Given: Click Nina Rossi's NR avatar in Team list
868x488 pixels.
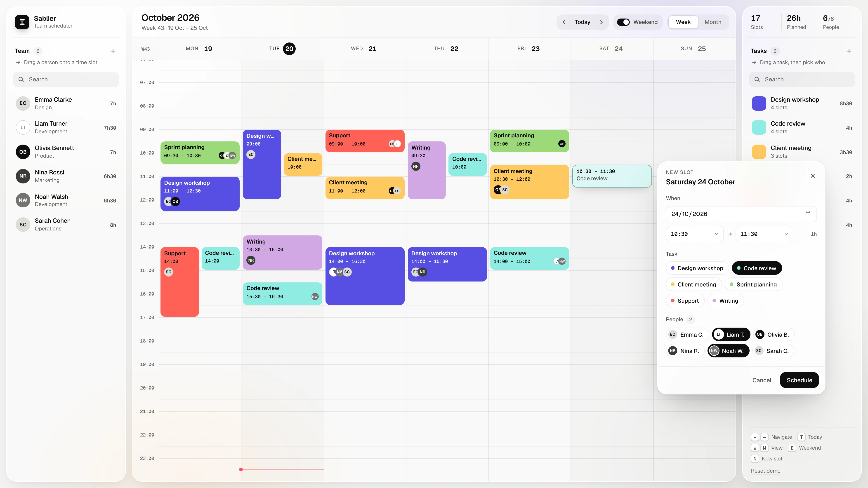Looking at the screenshot, I should [23, 176].
